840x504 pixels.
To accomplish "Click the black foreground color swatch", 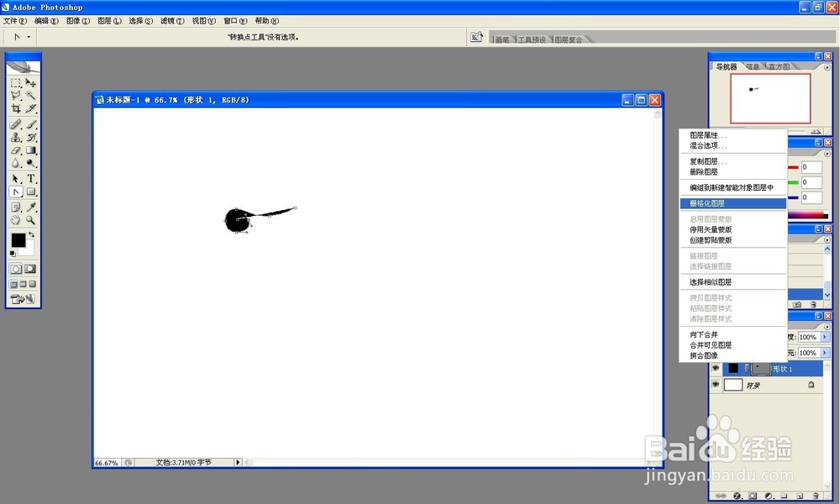I will 18,240.
